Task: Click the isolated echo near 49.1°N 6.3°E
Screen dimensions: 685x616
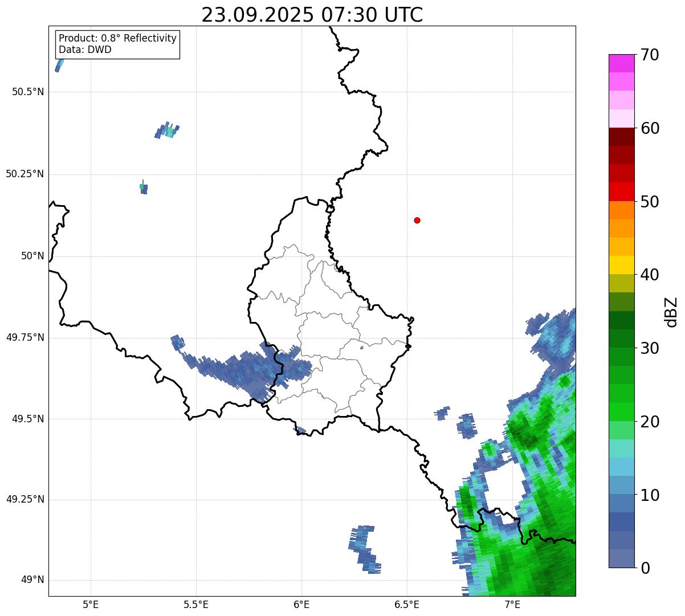Action: (364, 549)
